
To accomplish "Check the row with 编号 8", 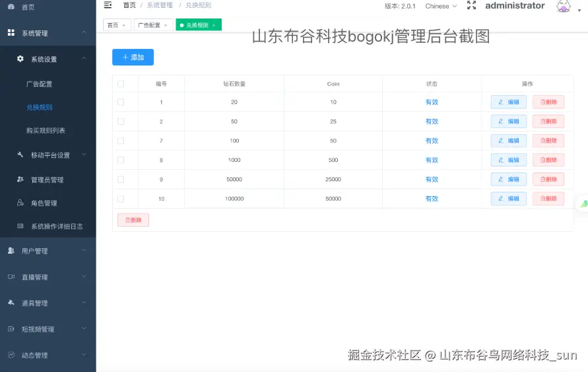I will point(121,160).
